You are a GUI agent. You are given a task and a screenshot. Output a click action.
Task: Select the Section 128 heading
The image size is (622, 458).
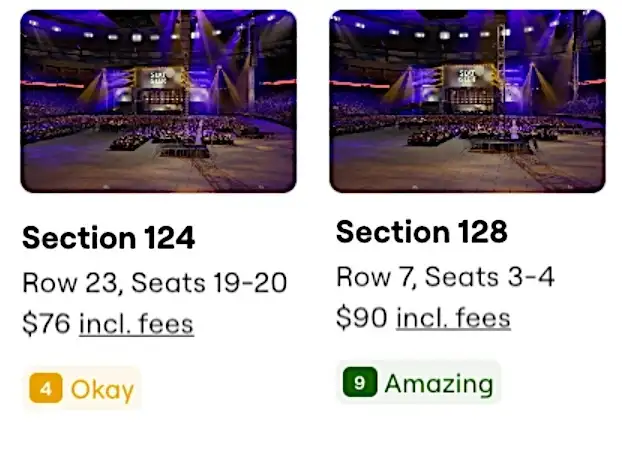[422, 232]
